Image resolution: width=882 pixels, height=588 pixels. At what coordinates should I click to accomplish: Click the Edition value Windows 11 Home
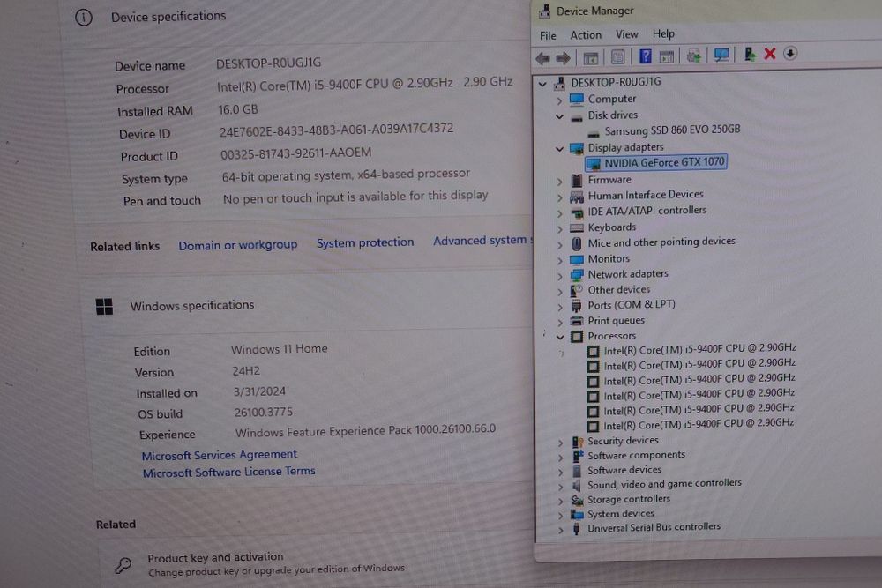[x=279, y=349]
